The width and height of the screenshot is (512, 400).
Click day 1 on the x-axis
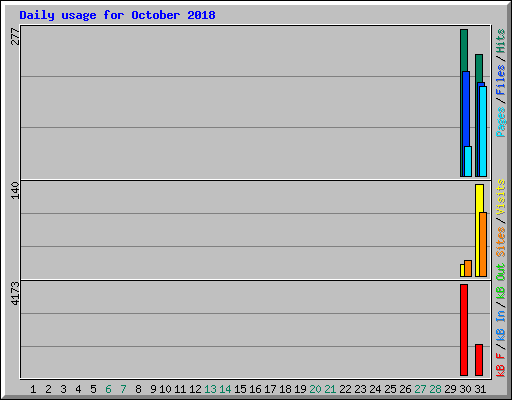tap(33, 389)
